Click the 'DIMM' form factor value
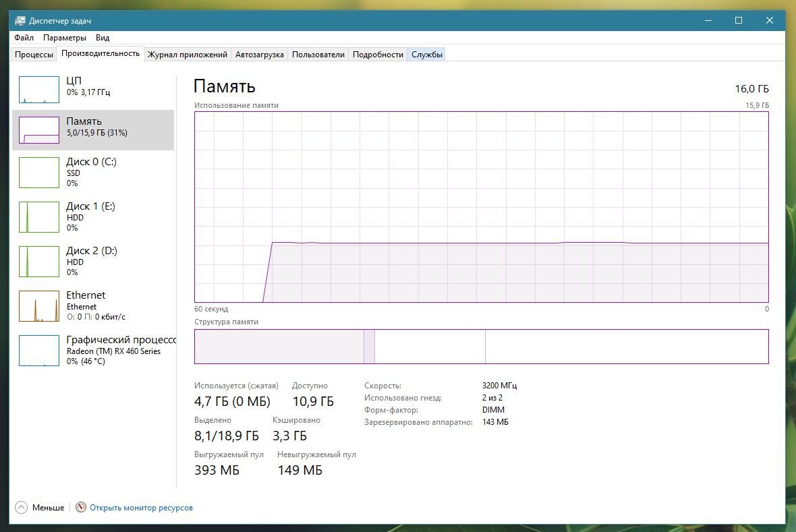This screenshot has width=796, height=532. [493, 410]
